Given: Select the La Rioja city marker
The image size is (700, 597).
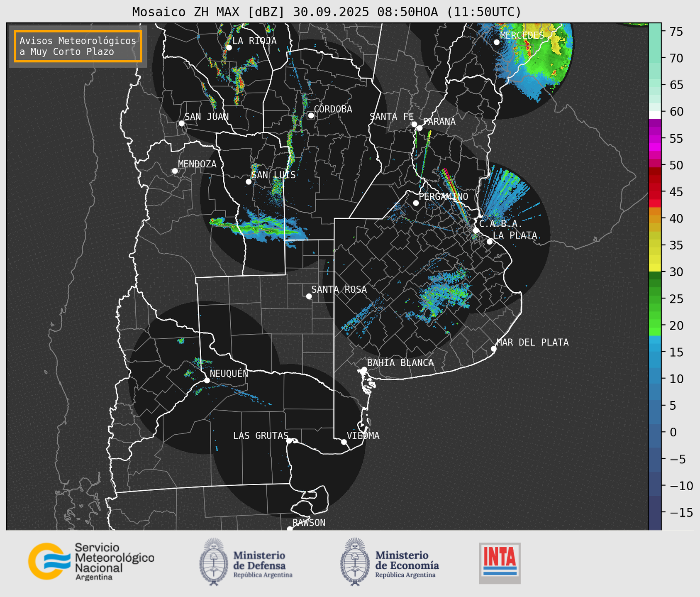Looking at the screenshot, I should pyautogui.click(x=229, y=48).
